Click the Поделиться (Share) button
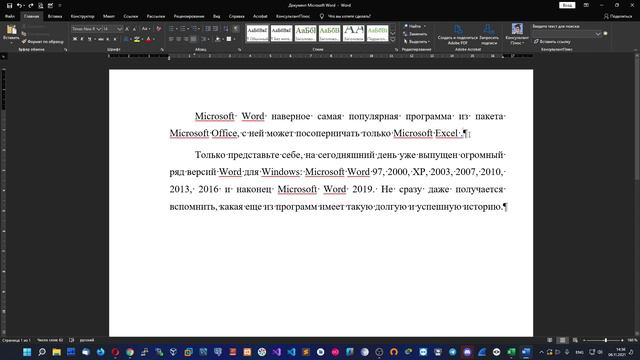Image resolution: width=640 pixels, height=360 pixels. click(618, 16)
